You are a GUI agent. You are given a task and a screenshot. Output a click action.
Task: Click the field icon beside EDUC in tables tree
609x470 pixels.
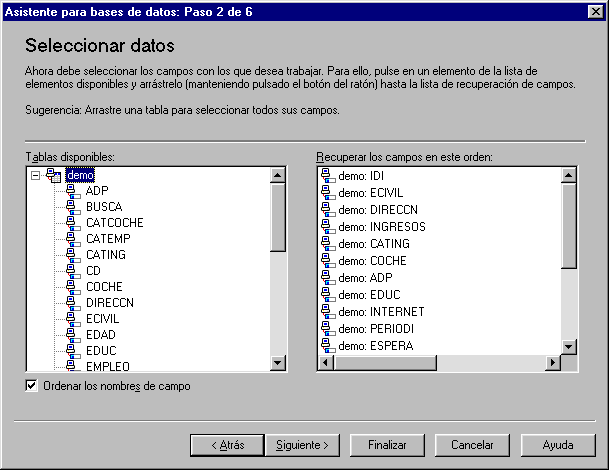pyautogui.click(x=73, y=351)
